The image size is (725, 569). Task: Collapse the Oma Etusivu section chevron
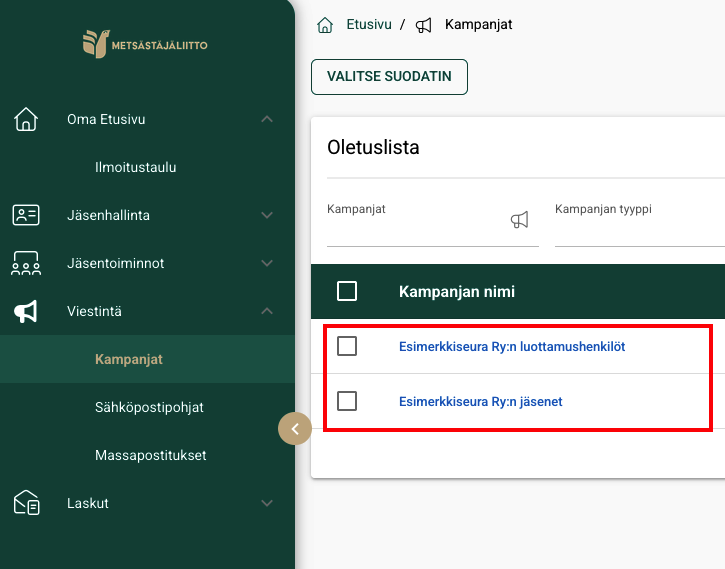point(267,119)
